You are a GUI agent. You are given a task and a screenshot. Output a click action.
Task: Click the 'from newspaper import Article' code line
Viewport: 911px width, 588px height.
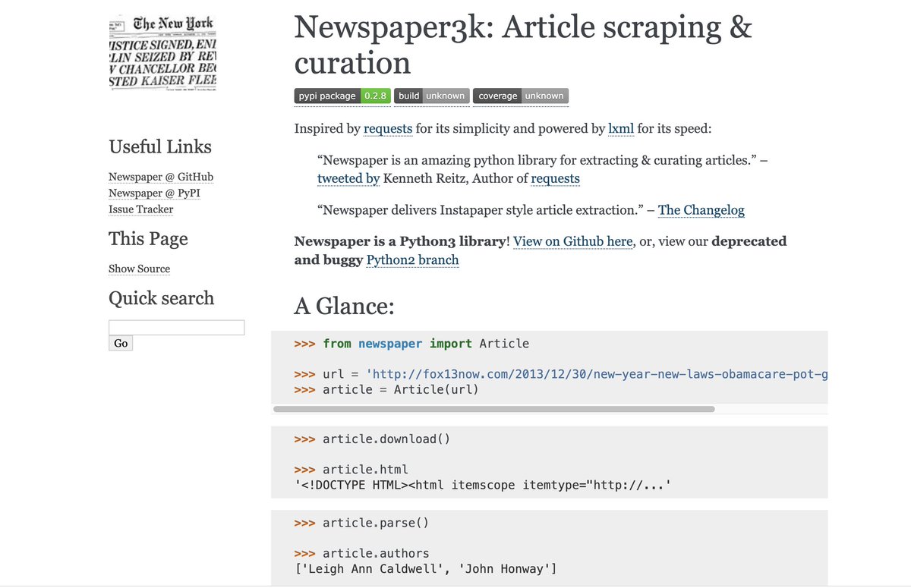tap(411, 344)
